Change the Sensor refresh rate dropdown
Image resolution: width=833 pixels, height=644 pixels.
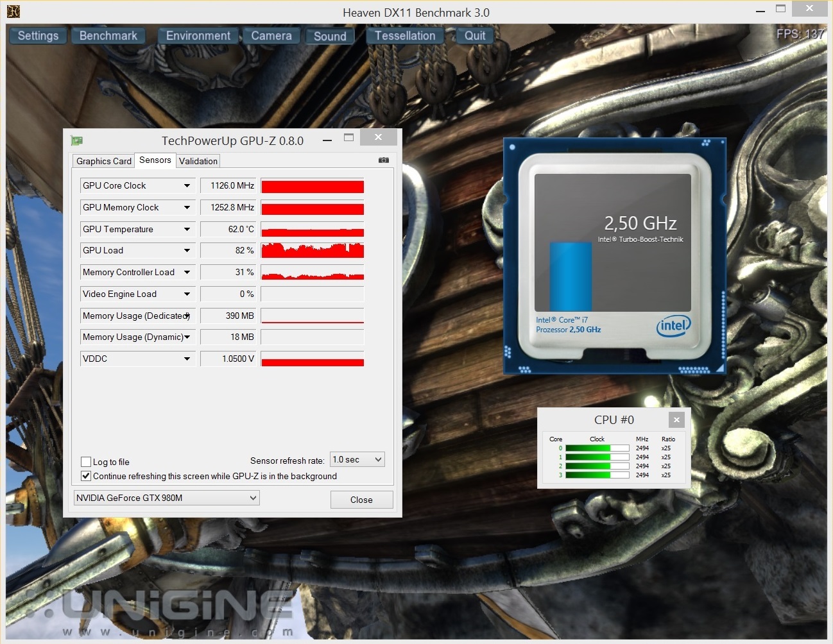click(357, 459)
